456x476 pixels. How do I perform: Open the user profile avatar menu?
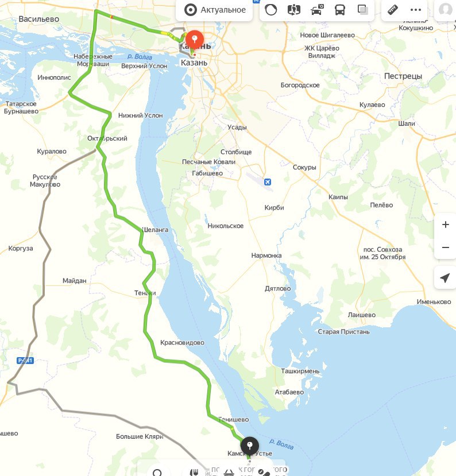click(x=445, y=10)
